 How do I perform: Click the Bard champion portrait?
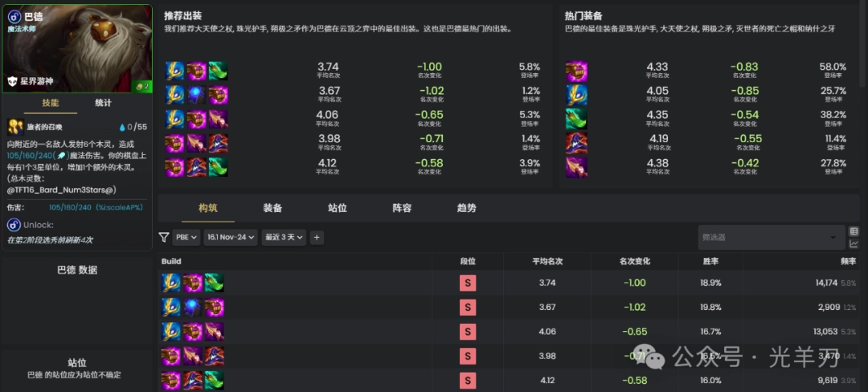(x=76, y=48)
